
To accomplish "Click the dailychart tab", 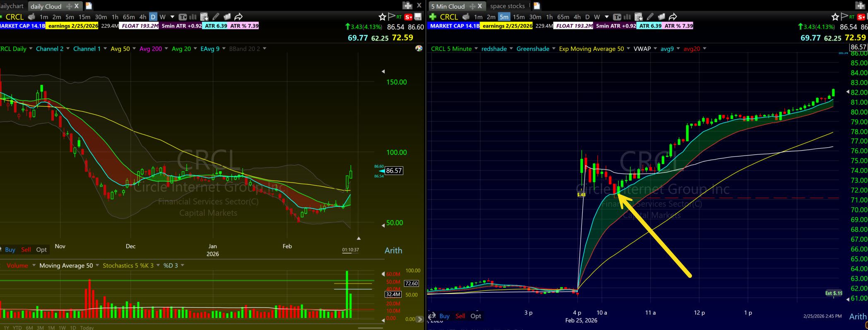I will tap(12, 6).
